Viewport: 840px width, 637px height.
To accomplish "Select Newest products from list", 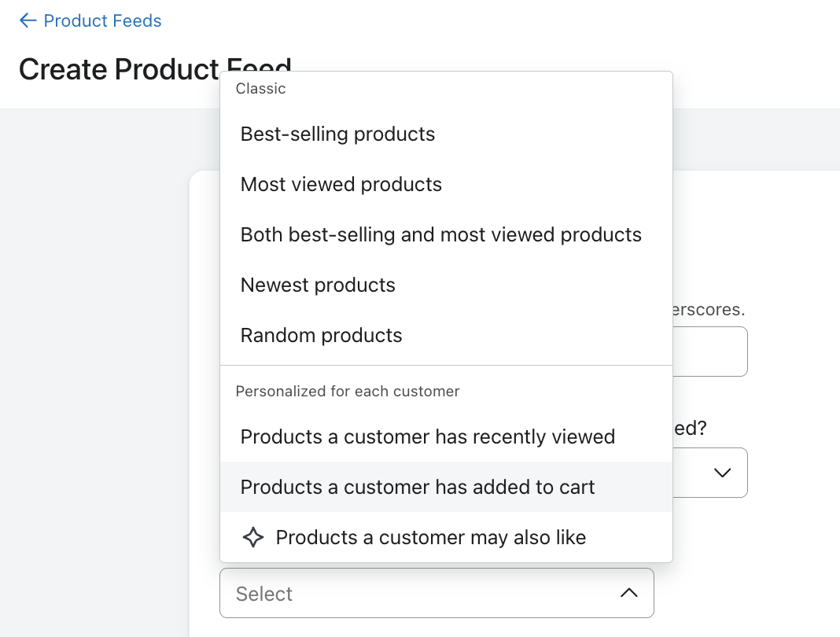I will pos(318,285).
